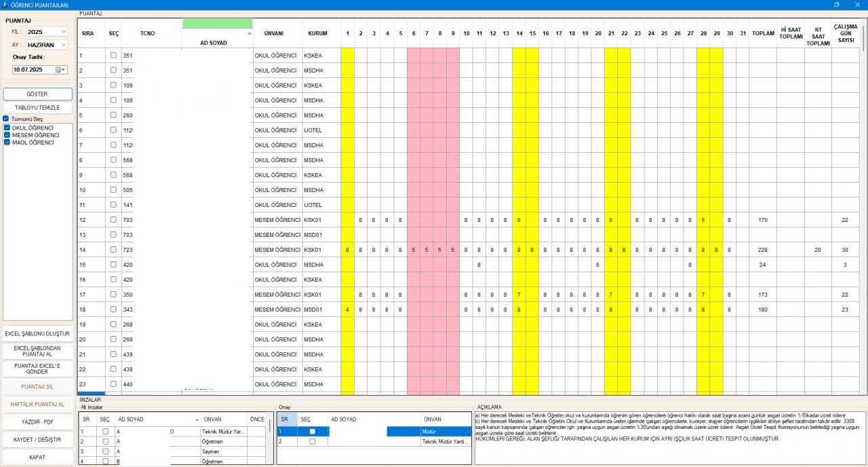Click the YAZDIR - PDF button
The image size is (868, 467).
point(37,422)
